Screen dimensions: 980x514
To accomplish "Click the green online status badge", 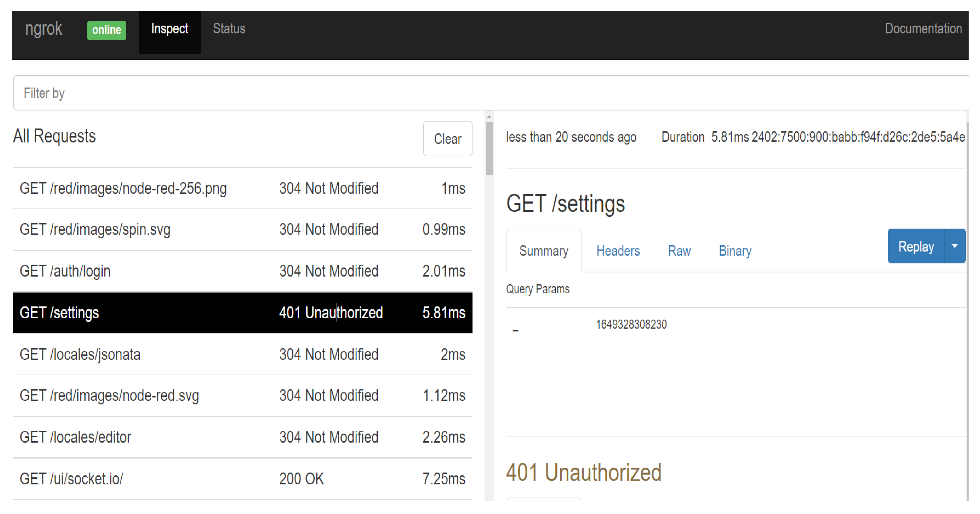I will pyautogui.click(x=106, y=30).
